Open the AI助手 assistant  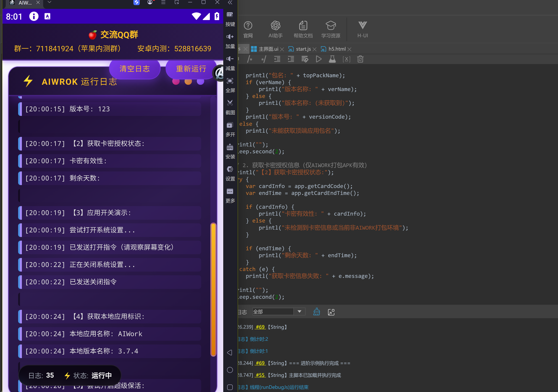click(276, 29)
